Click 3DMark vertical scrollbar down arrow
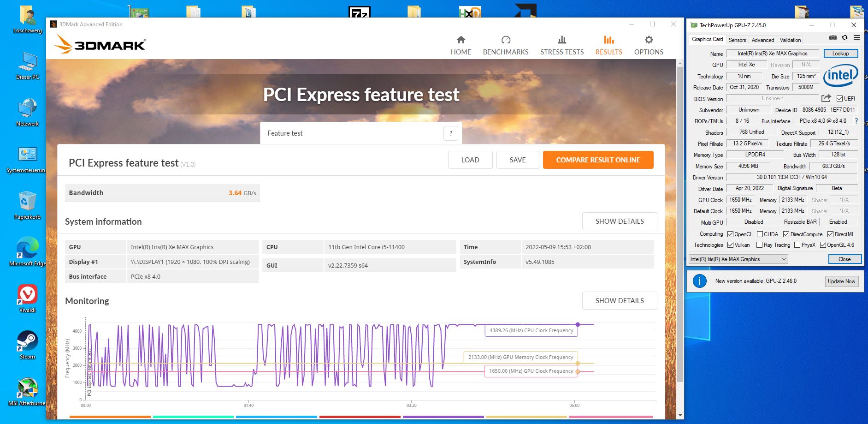 point(680,415)
